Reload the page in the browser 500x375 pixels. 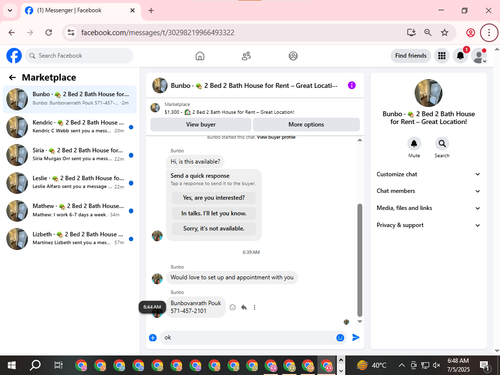click(x=49, y=32)
